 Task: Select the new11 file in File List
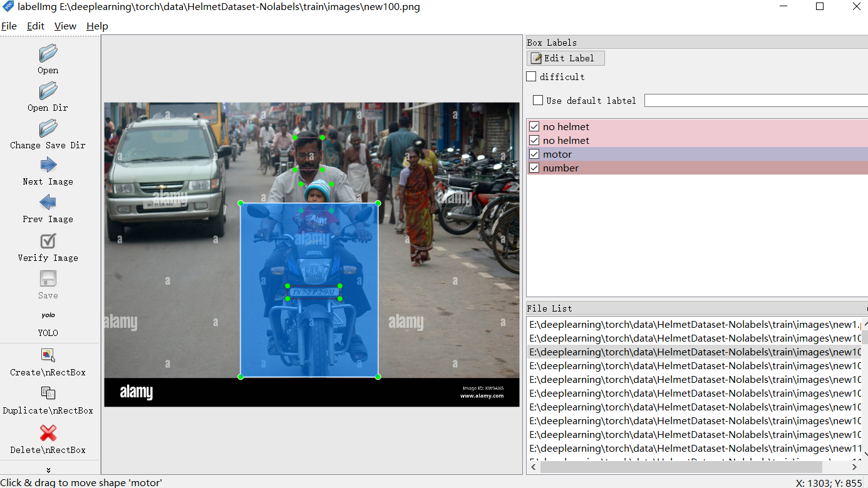pos(695,448)
